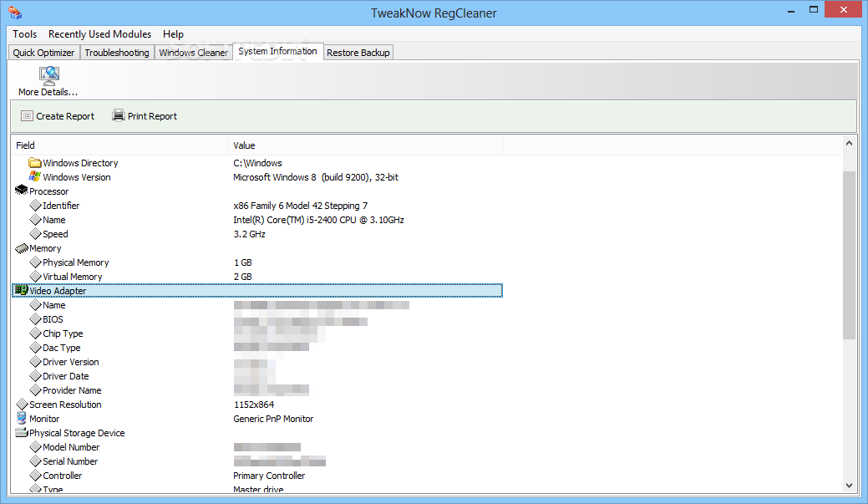Click the diamond icon beside Chip Type
868x504 pixels.
point(35,333)
